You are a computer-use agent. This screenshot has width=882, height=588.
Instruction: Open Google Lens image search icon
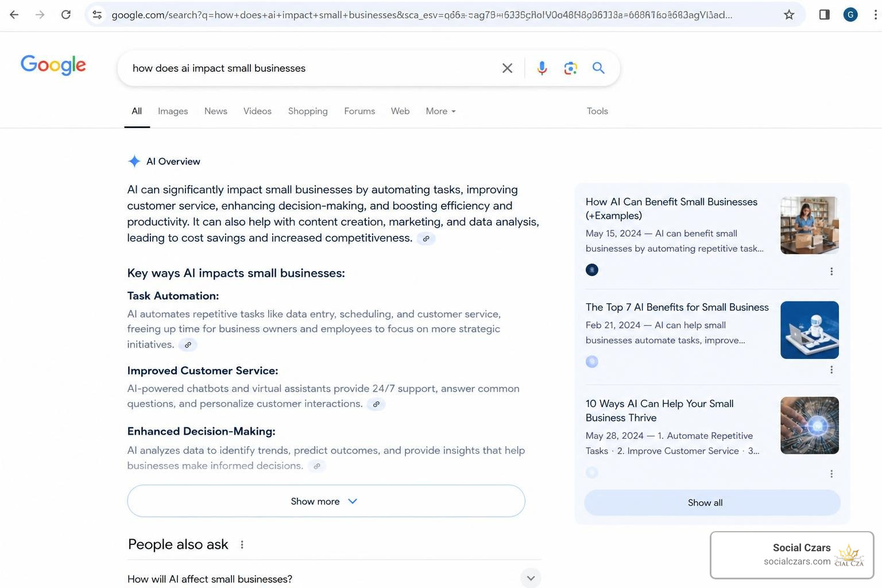570,68
